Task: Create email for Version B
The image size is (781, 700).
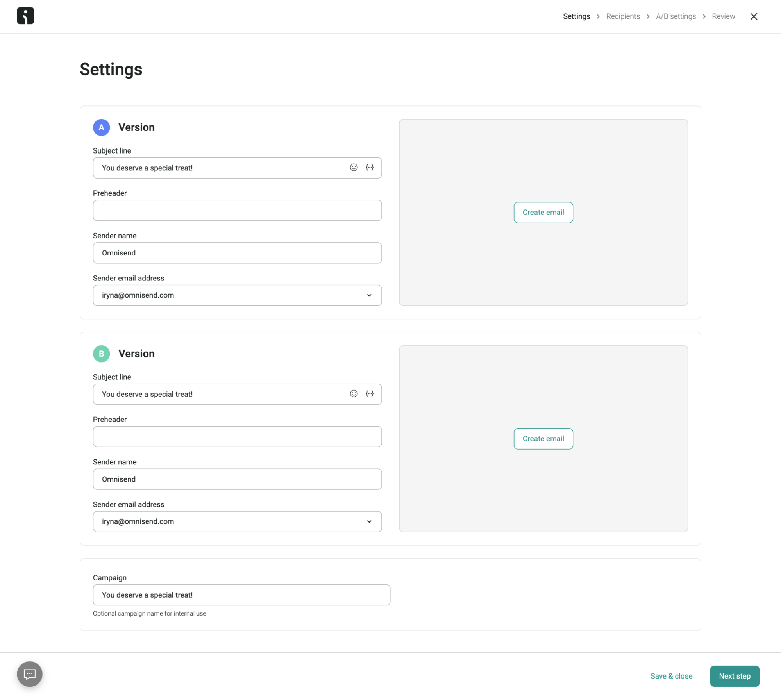Action: pos(543,438)
